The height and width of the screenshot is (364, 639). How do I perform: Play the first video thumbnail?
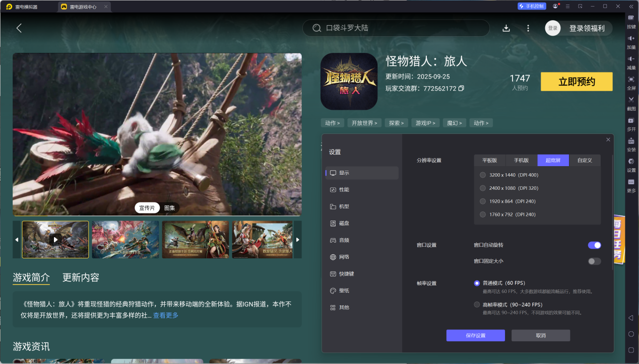pos(55,240)
